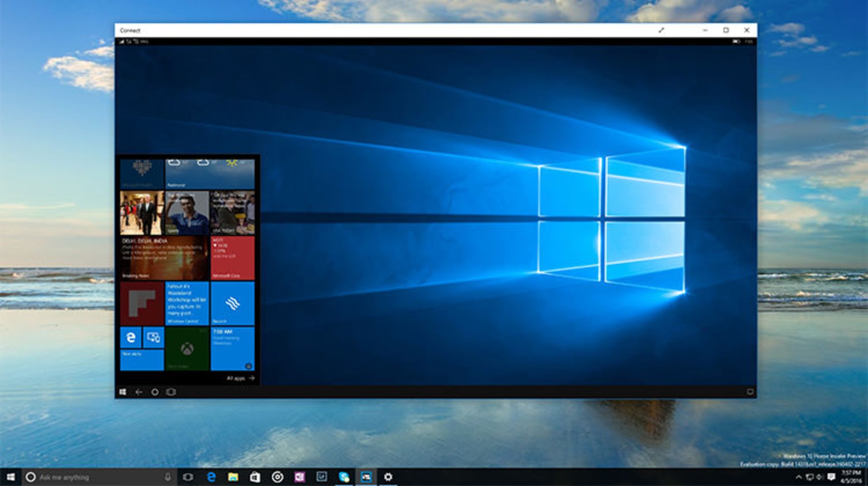Open the news photo tile with man in suit
The height and width of the screenshot is (486, 868).
(142, 213)
